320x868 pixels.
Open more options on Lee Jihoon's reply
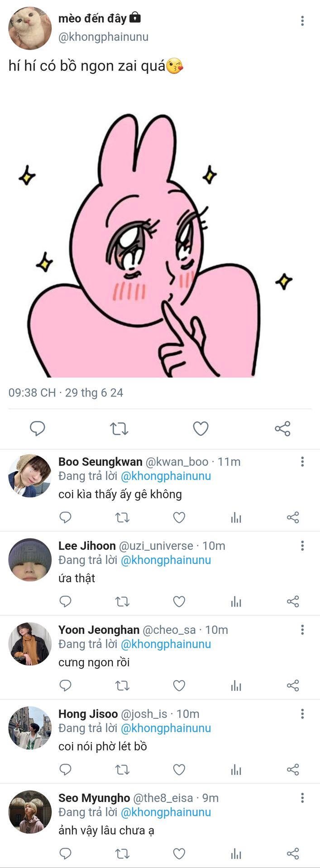(302, 546)
